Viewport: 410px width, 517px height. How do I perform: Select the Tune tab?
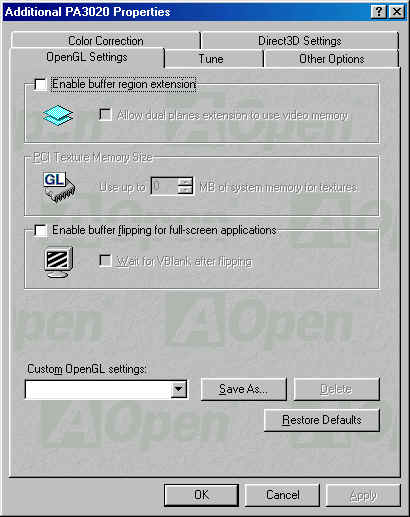click(x=211, y=59)
